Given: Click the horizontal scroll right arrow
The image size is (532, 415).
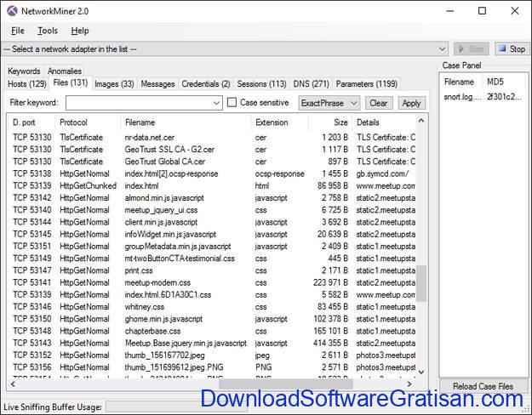Looking at the screenshot, I should tap(409, 384).
